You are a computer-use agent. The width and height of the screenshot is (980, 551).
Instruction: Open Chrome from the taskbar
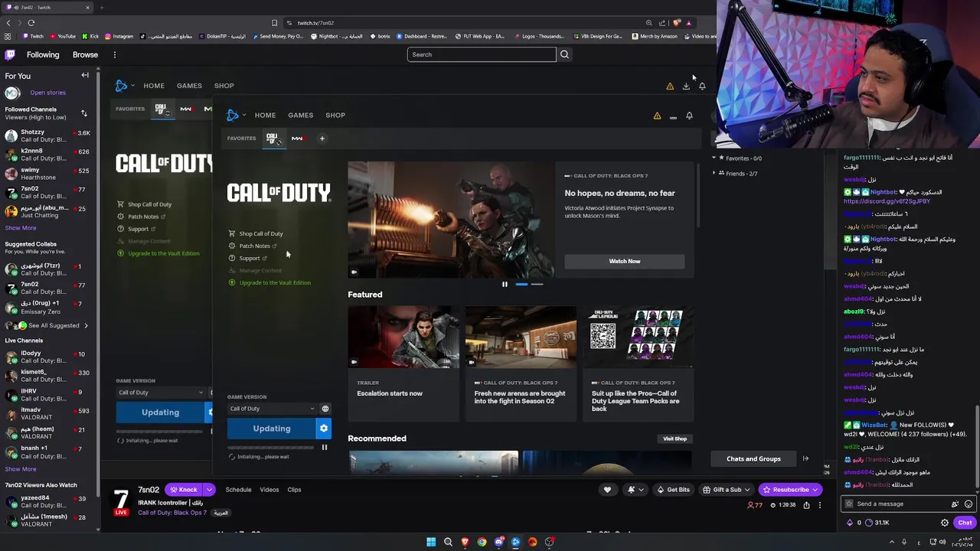482,543
